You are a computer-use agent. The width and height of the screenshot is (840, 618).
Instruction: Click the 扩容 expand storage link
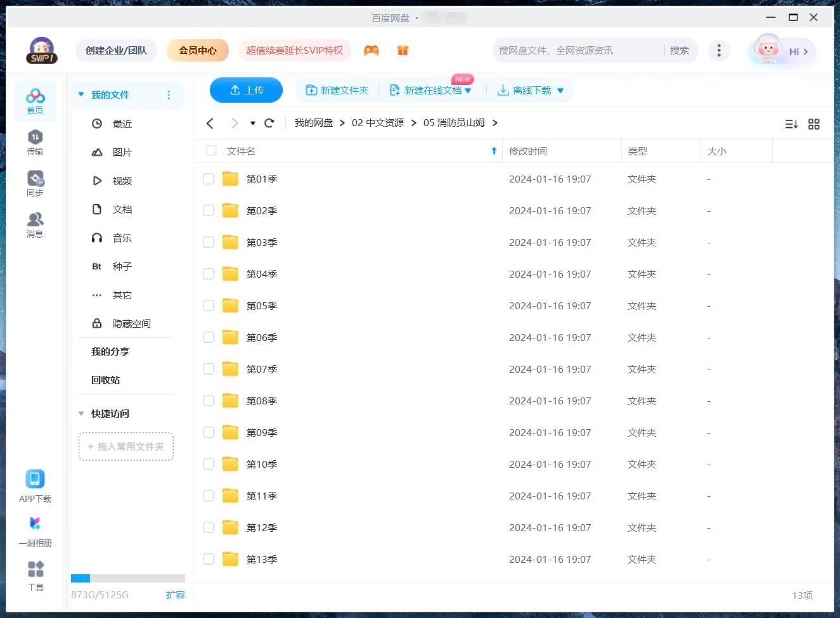coord(176,595)
